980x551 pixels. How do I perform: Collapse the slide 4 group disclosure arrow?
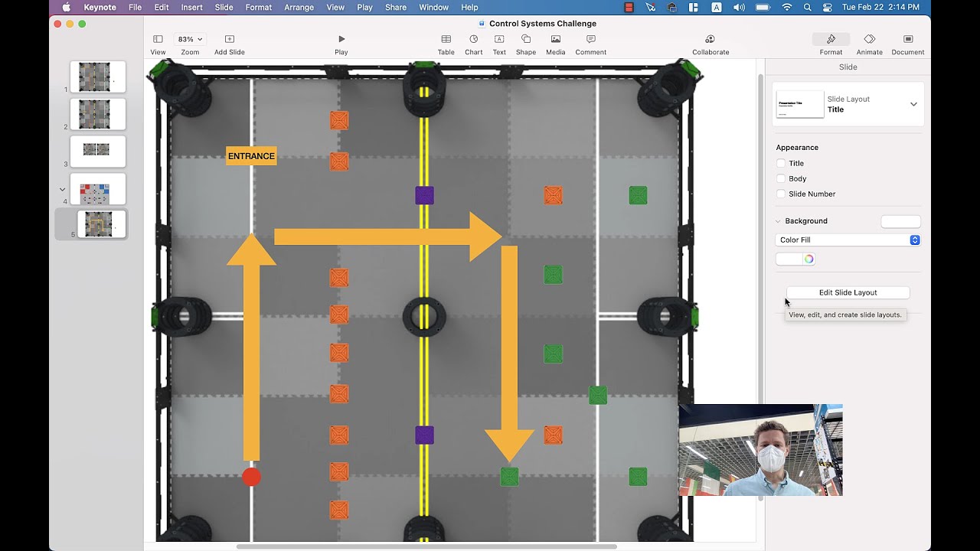[x=63, y=189]
